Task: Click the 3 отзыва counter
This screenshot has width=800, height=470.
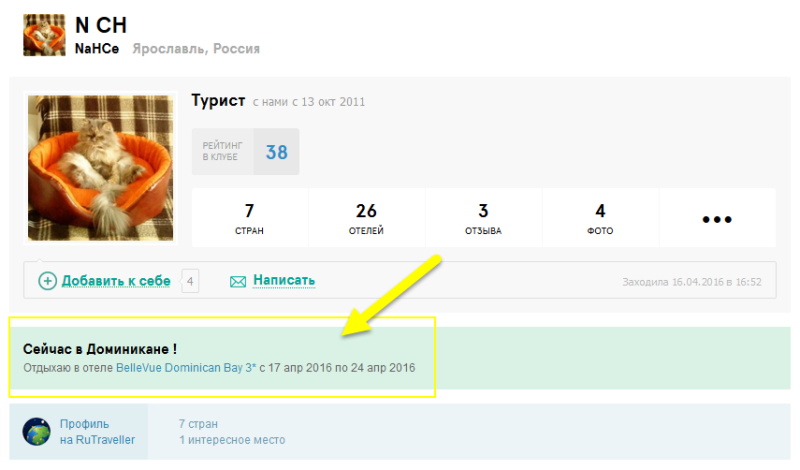Action: coord(483,218)
